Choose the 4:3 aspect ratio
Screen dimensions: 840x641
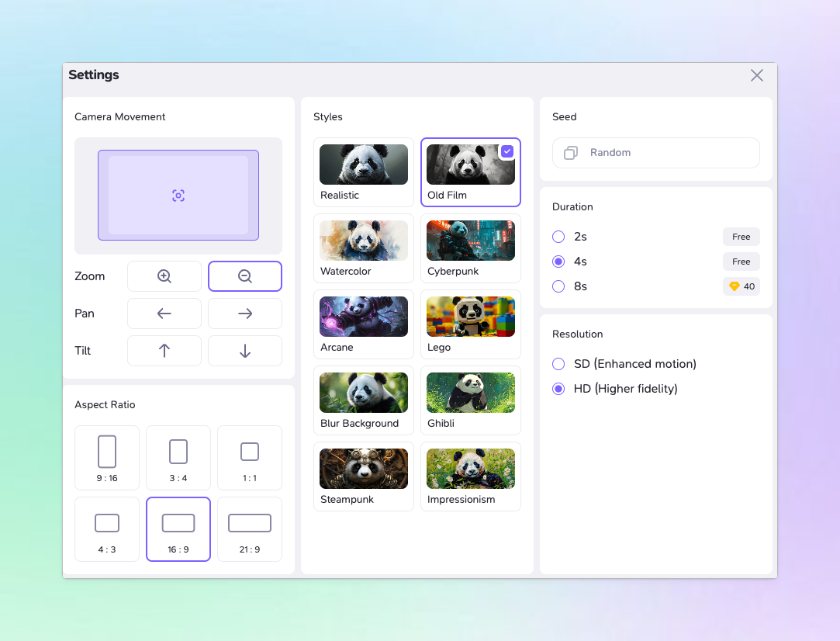[x=107, y=529]
